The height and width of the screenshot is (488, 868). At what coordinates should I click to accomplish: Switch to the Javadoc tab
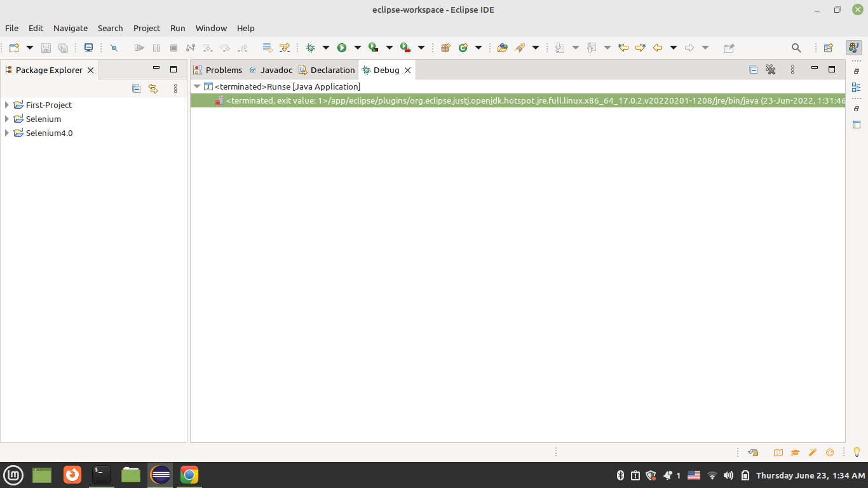pos(271,70)
